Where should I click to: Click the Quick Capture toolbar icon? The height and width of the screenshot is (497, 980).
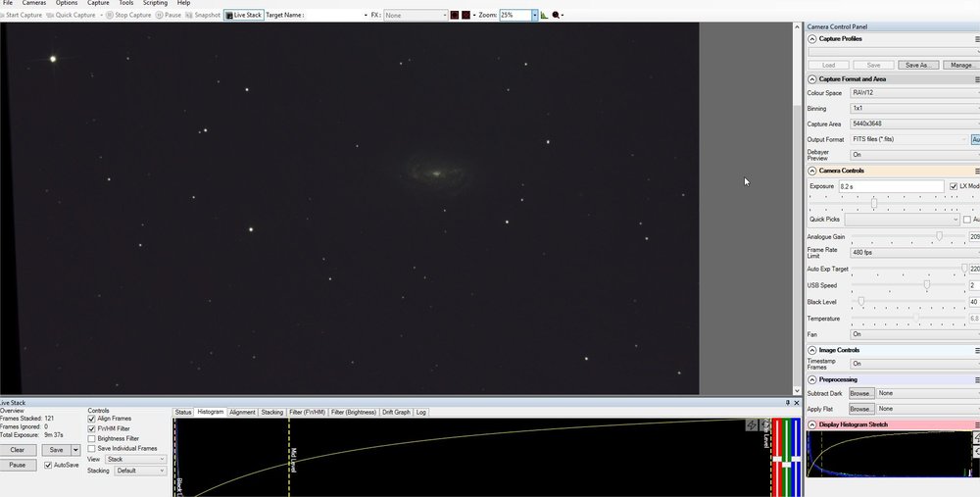pos(51,15)
